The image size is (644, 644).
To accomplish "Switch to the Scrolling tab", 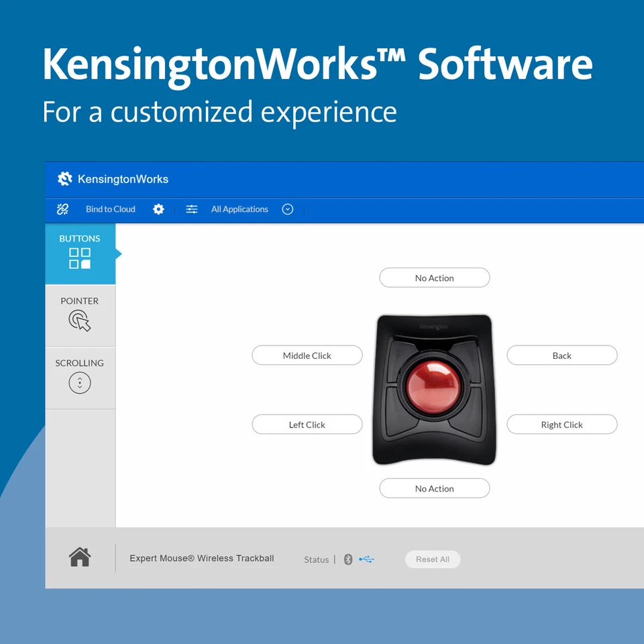I will pos(80,377).
